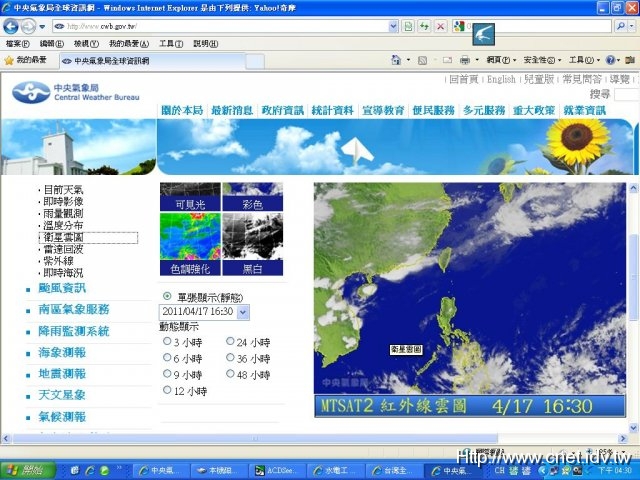Expand the 2011/04/17 16:30 time dropdown
This screenshot has height=480, width=640.
[243, 312]
